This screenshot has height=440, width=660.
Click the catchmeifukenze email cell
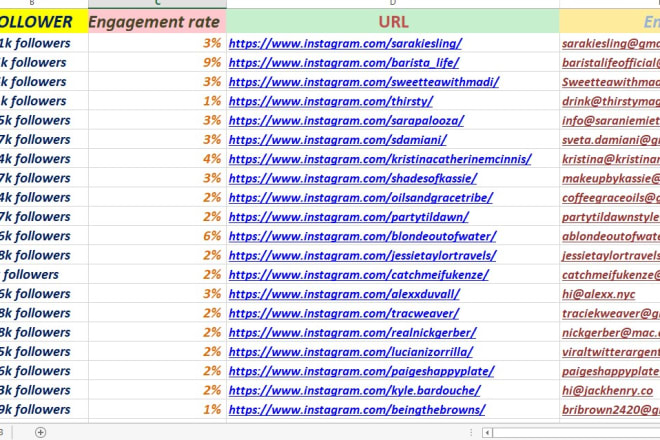click(611, 275)
